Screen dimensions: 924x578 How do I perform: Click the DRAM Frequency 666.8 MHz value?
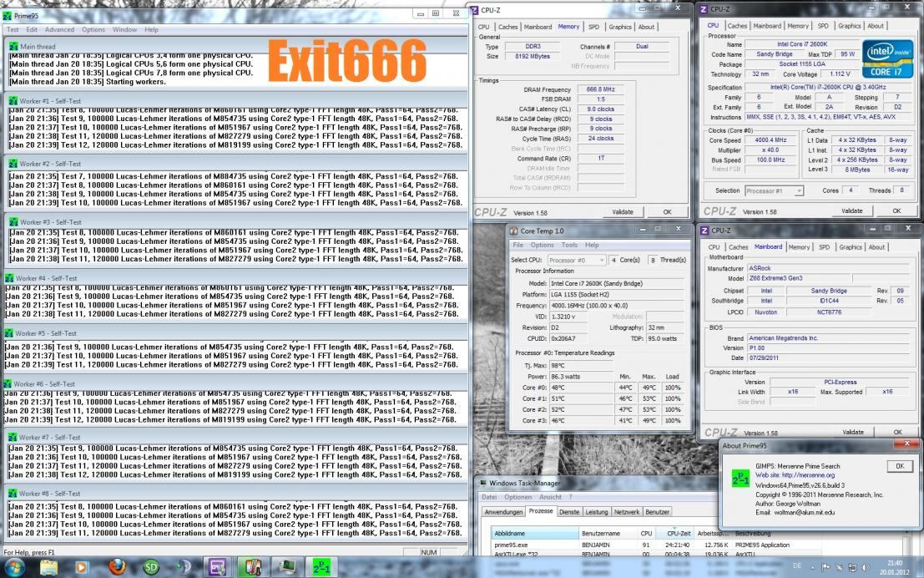click(600, 89)
